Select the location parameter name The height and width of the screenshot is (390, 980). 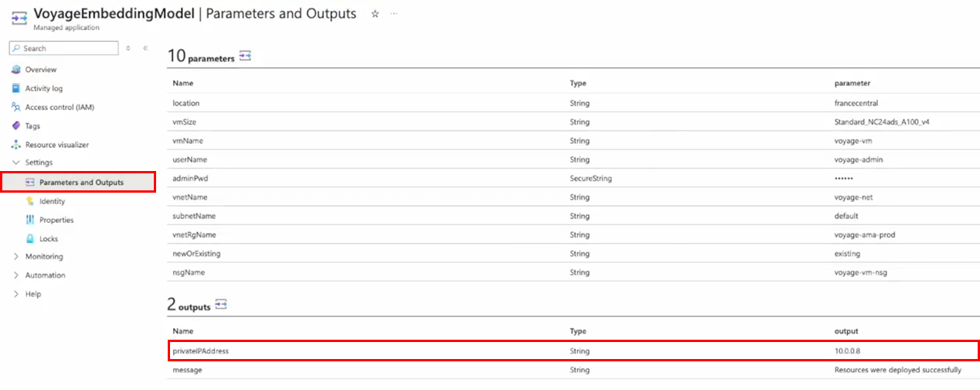186,103
